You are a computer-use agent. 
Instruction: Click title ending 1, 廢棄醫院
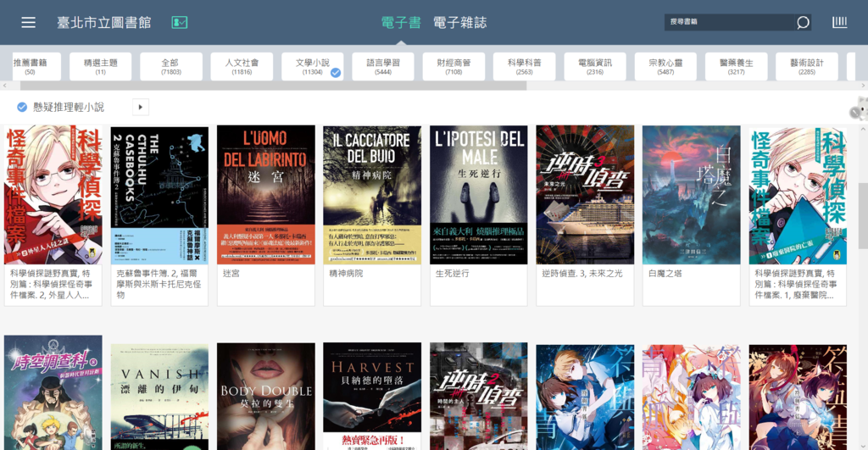click(x=797, y=284)
